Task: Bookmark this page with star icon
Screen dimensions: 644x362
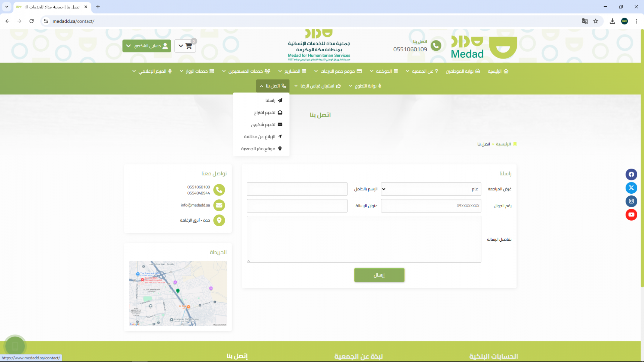Action: pyautogui.click(x=595, y=21)
